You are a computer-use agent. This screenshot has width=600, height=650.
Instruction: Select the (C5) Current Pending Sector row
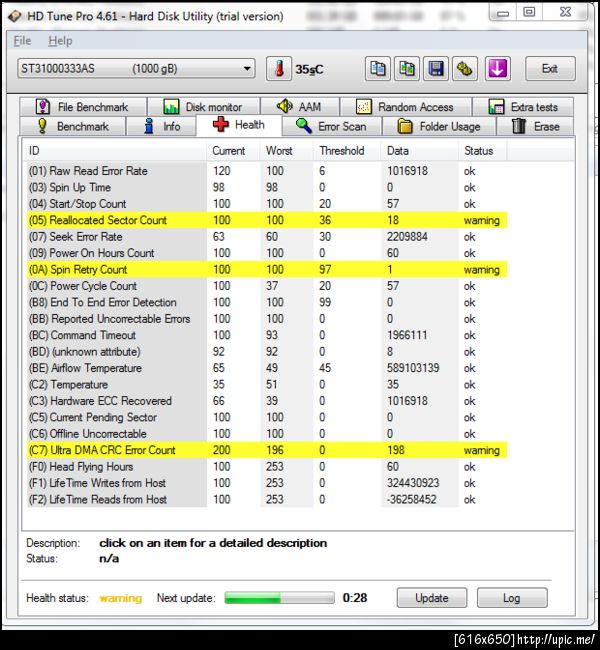267,417
